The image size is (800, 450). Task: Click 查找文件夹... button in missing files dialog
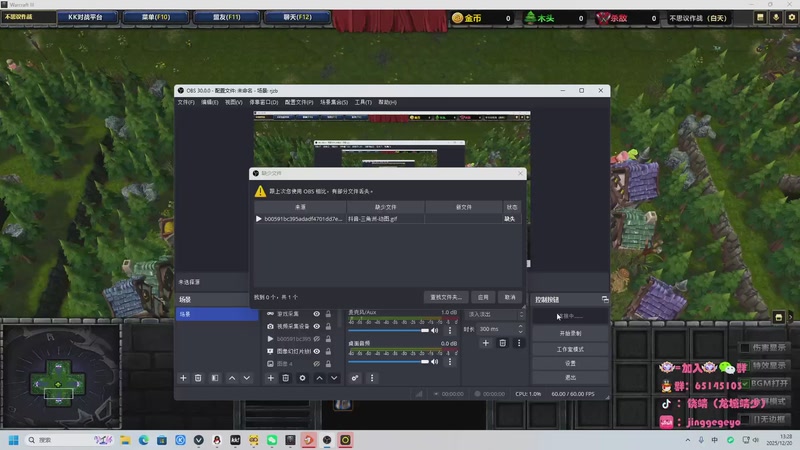click(x=446, y=297)
